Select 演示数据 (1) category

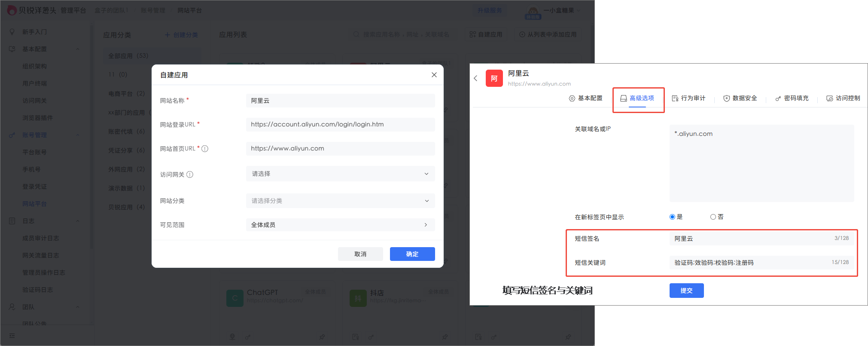coord(127,188)
